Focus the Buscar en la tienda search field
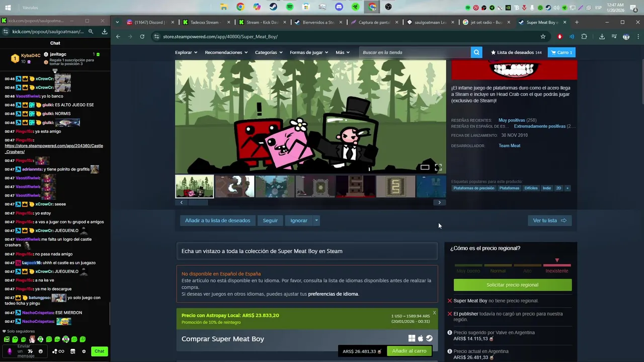The image size is (644, 362). pos(415,52)
